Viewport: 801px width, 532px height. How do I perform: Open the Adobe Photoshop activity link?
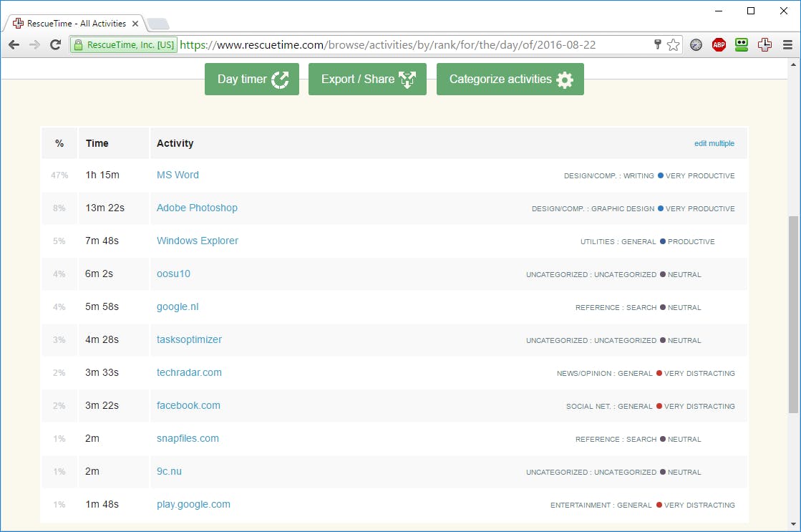[197, 208]
